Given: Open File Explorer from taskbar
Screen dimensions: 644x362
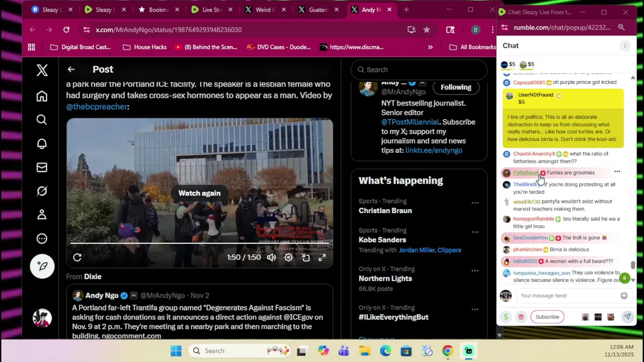Looking at the screenshot, I should tap(365, 351).
